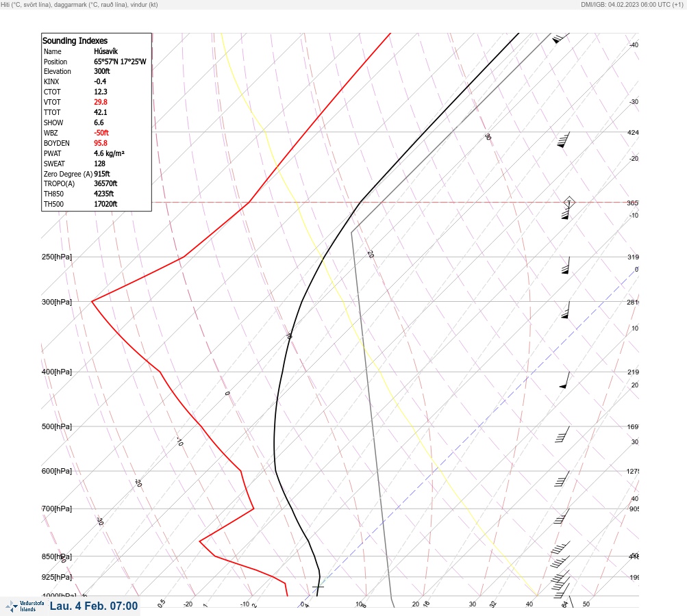Click the '400[hPa]' pressure label
The height and width of the screenshot is (616, 687).
pyautogui.click(x=57, y=372)
